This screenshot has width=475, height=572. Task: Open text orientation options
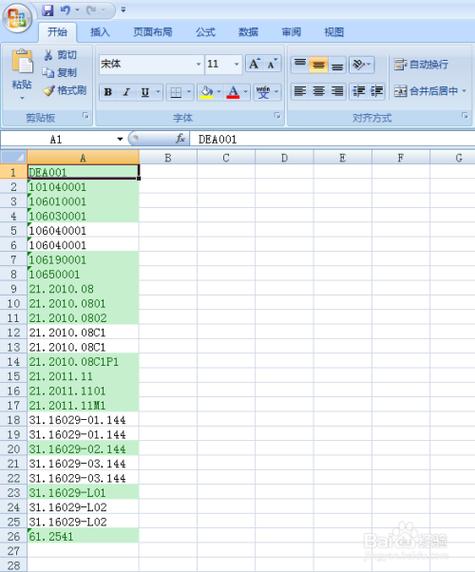click(x=361, y=65)
